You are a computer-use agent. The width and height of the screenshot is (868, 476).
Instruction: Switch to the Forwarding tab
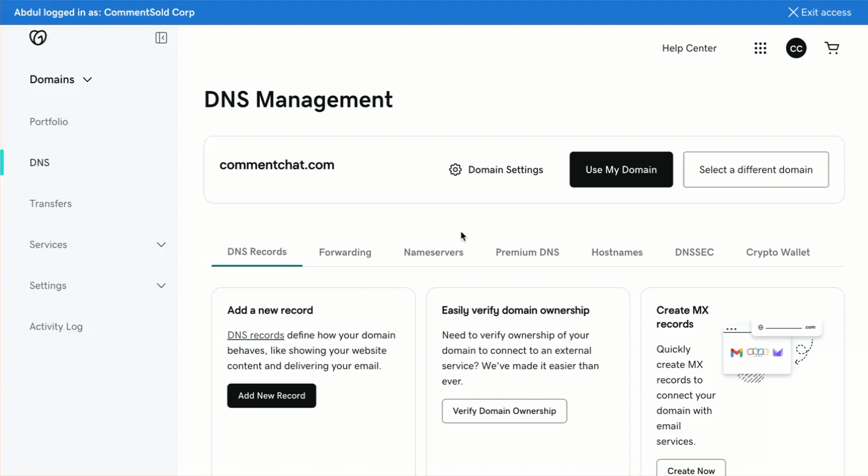345,252
